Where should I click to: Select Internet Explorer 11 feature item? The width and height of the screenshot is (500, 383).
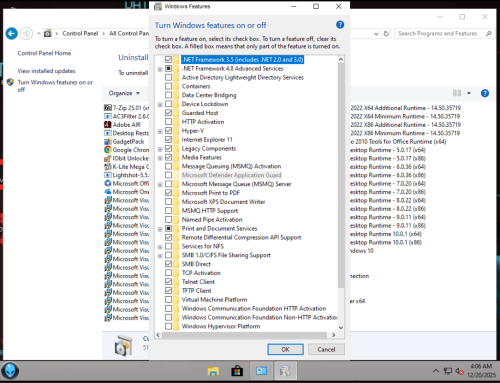pyautogui.click(x=207, y=140)
